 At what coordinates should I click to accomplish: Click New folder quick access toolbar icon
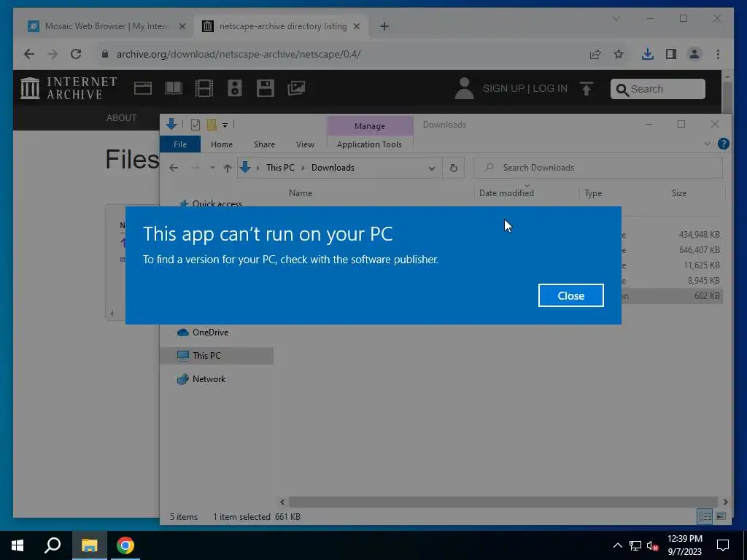coord(212,125)
